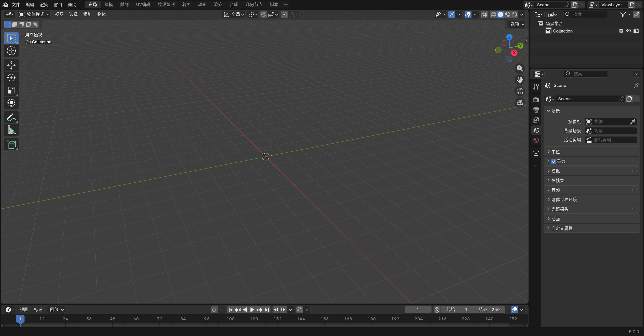Screen dimensions: 644x336
Task: Click the current frame number field
Action: [x=418, y=310]
